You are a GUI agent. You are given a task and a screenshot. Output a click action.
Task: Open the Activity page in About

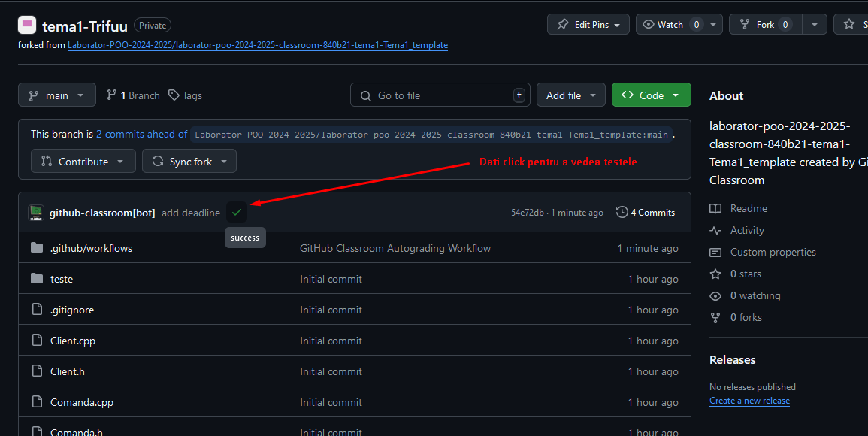coord(746,230)
